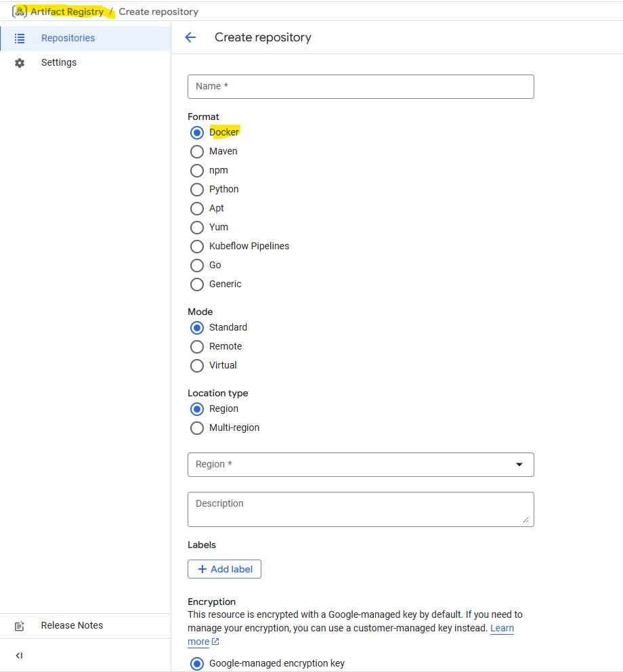Choose Remote repository mode

[197, 347]
